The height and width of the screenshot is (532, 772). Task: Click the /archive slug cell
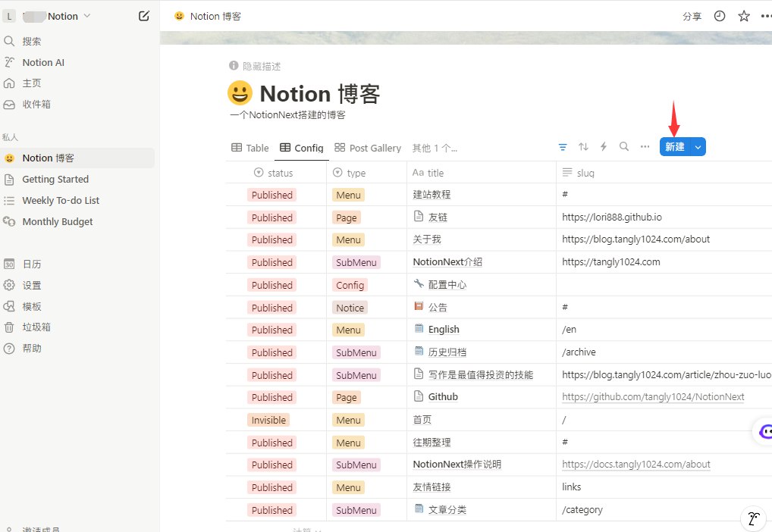pos(664,352)
